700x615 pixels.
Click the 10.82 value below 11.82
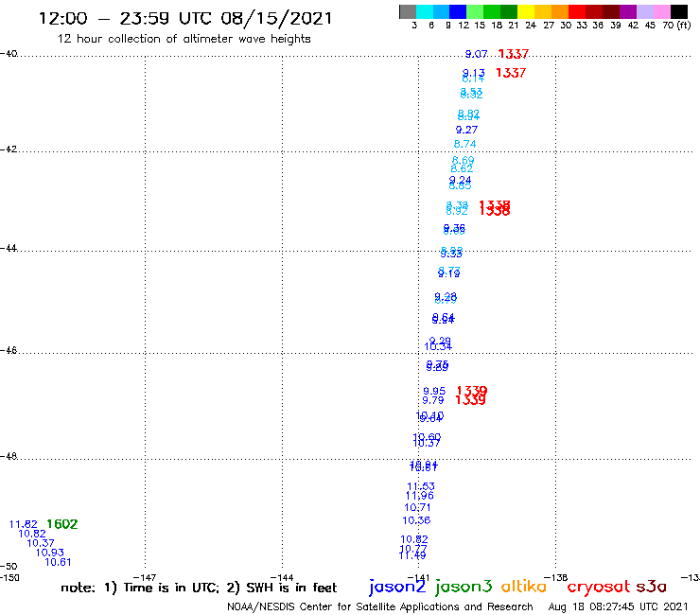point(32,534)
